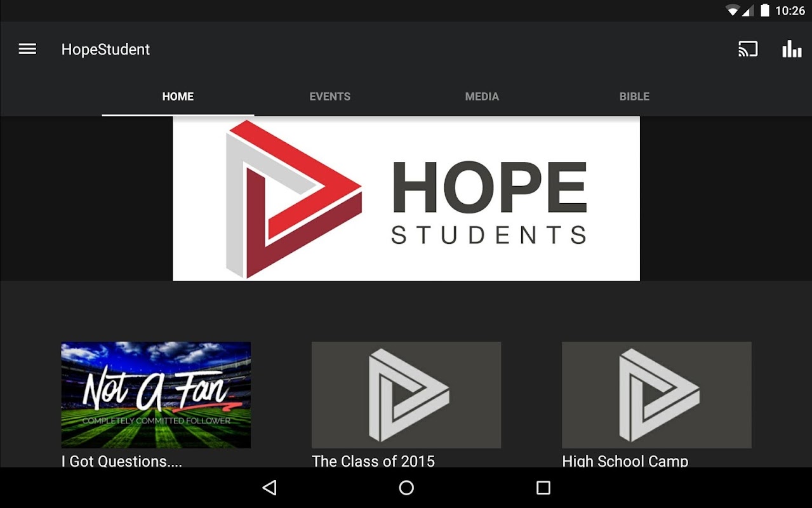Tap the Android Back navigation button
Image resolution: width=812 pixels, height=508 pixels.
(270, 488)
